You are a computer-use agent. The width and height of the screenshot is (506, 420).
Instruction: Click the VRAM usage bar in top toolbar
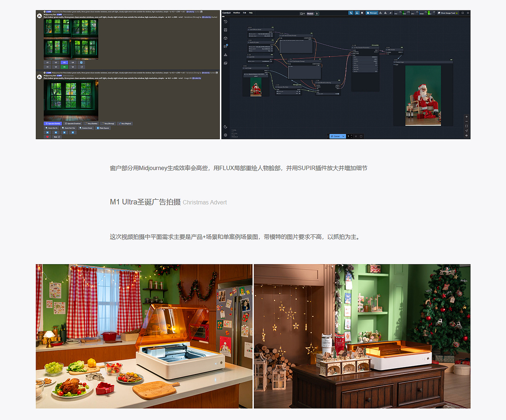click(x=423, y=13)
